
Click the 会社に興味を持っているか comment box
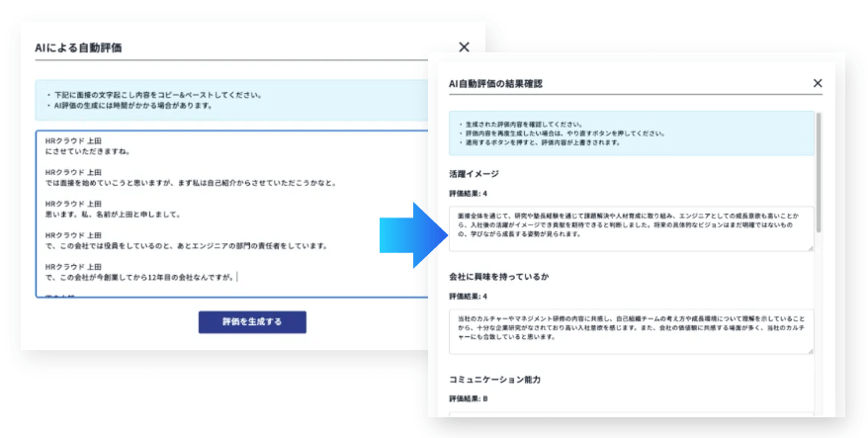630,330
